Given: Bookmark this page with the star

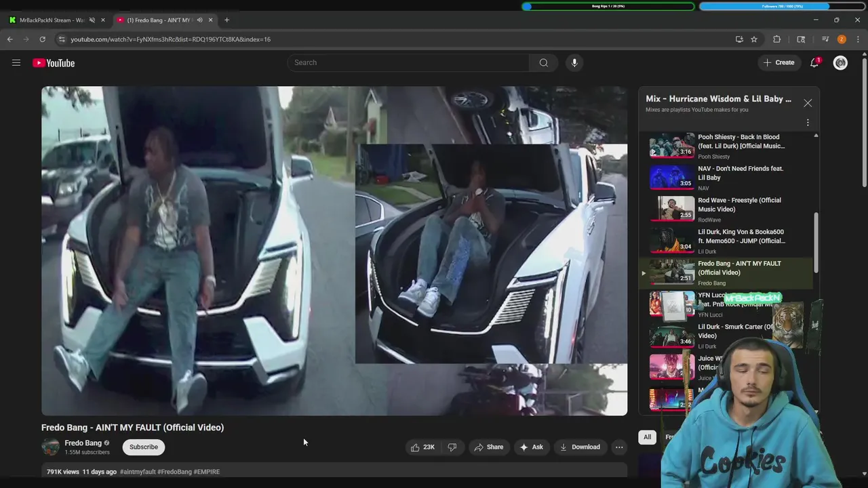Looking at the screenshot, I should [x=754, y=39].
